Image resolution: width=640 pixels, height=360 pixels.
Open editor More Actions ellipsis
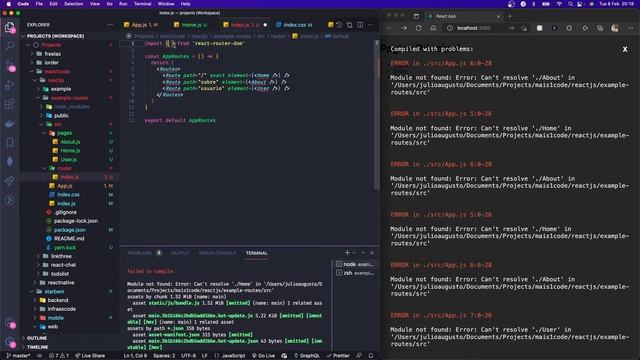tap(370, 25)
